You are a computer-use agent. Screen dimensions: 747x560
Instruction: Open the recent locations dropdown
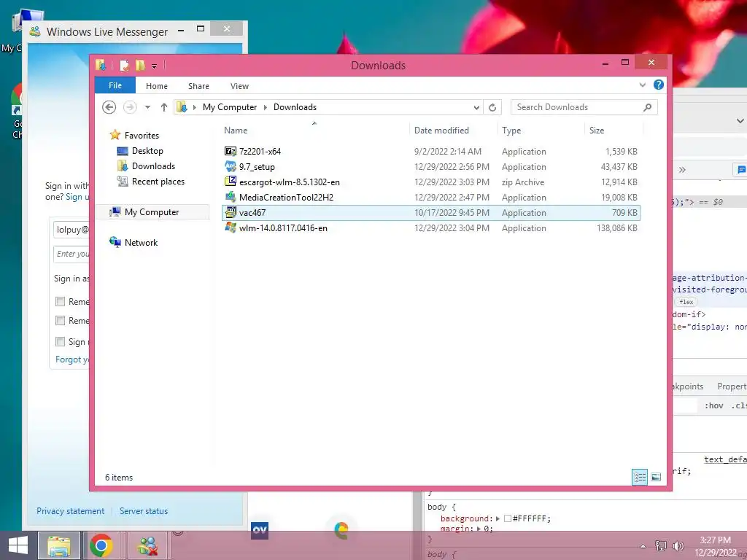[x=147, y=107]
